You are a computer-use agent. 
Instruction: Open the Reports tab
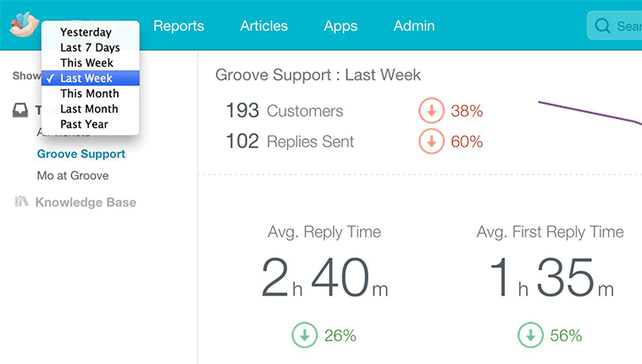[179, 25]
